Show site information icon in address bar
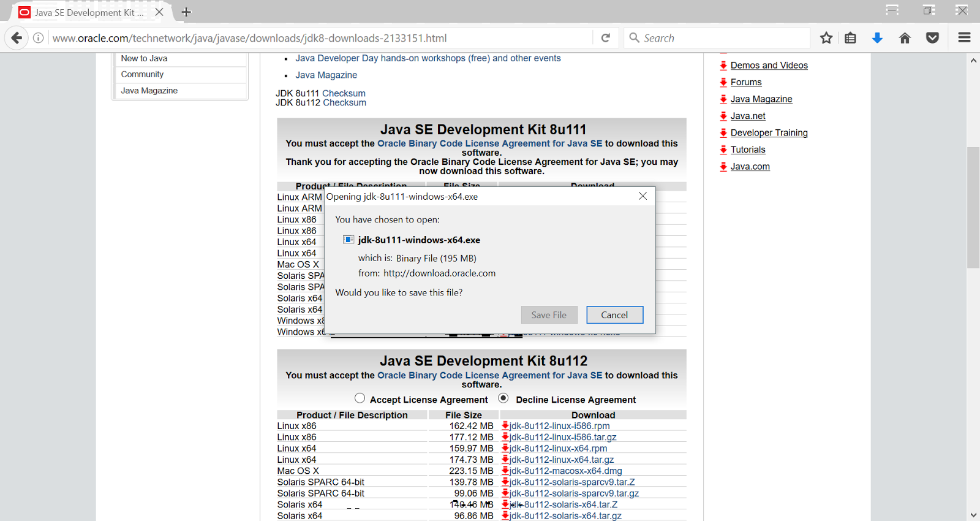This screenshot has height=521, width=980. (38, 38)
